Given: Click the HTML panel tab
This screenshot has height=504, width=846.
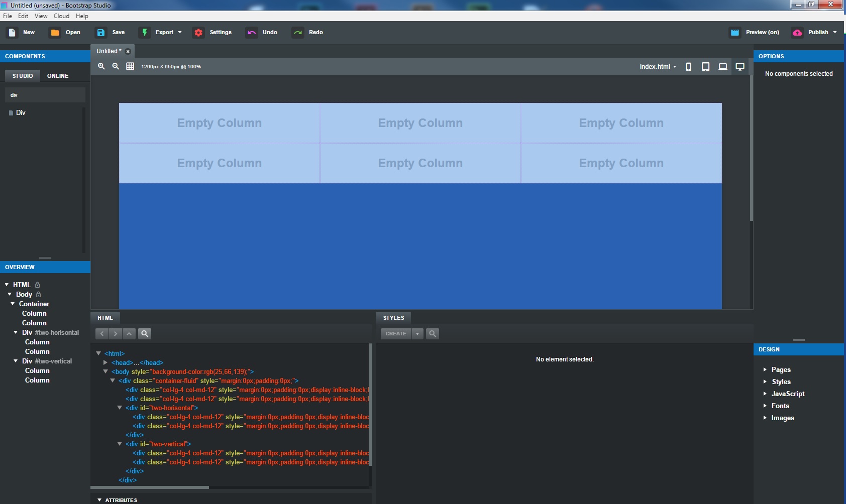Looking at the screenshot, I should coord(105,318).
